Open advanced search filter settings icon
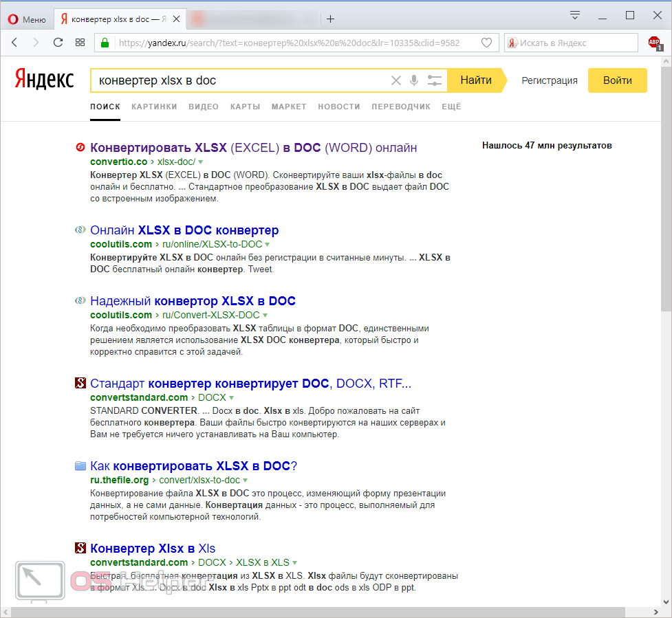 [x=434, y=80]
